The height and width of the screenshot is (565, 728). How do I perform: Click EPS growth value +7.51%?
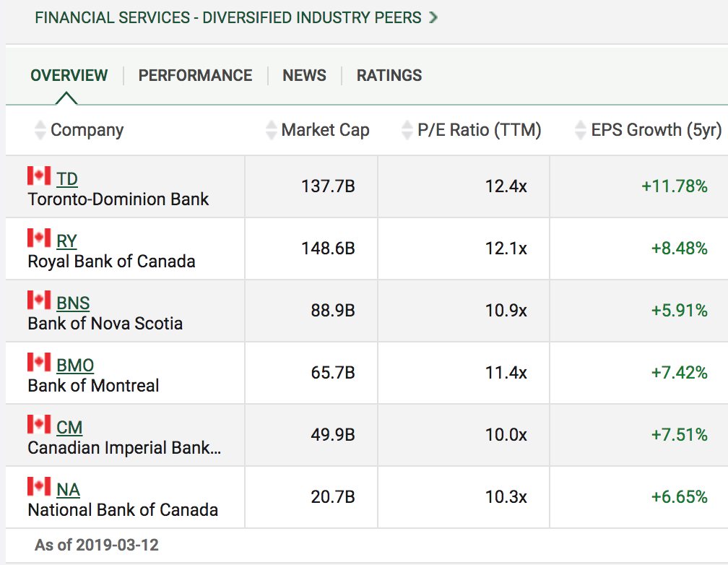679,435
